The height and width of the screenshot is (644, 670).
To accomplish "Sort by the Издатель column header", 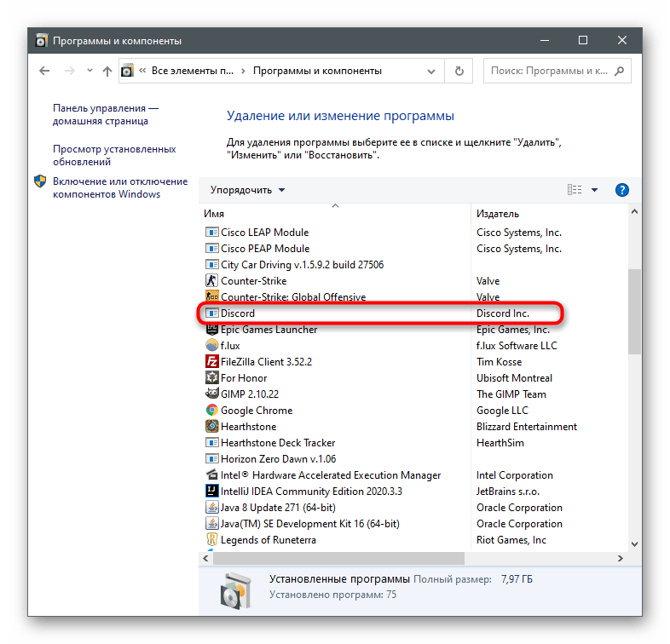I will [x=549, y=214].
